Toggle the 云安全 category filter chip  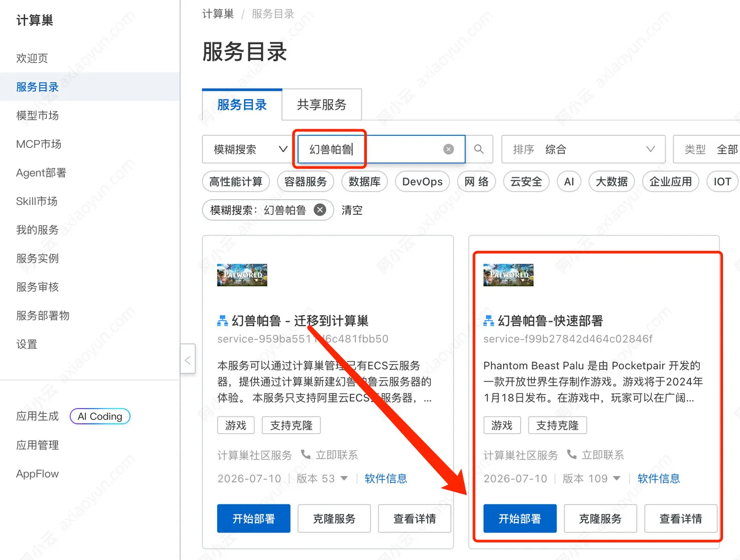(x=526, y=182)
